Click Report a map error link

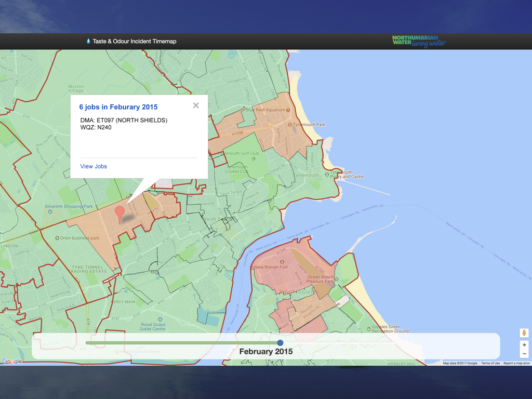tap(516, 363)
